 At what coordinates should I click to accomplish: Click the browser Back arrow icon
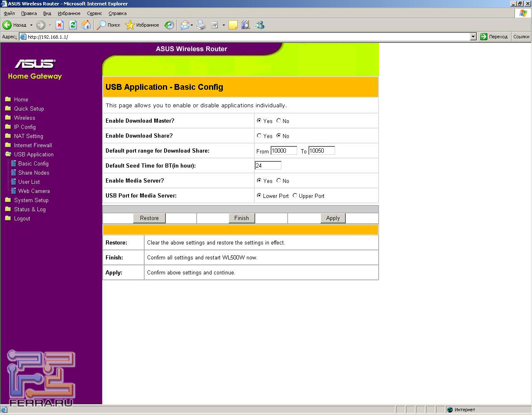[7, 25]
